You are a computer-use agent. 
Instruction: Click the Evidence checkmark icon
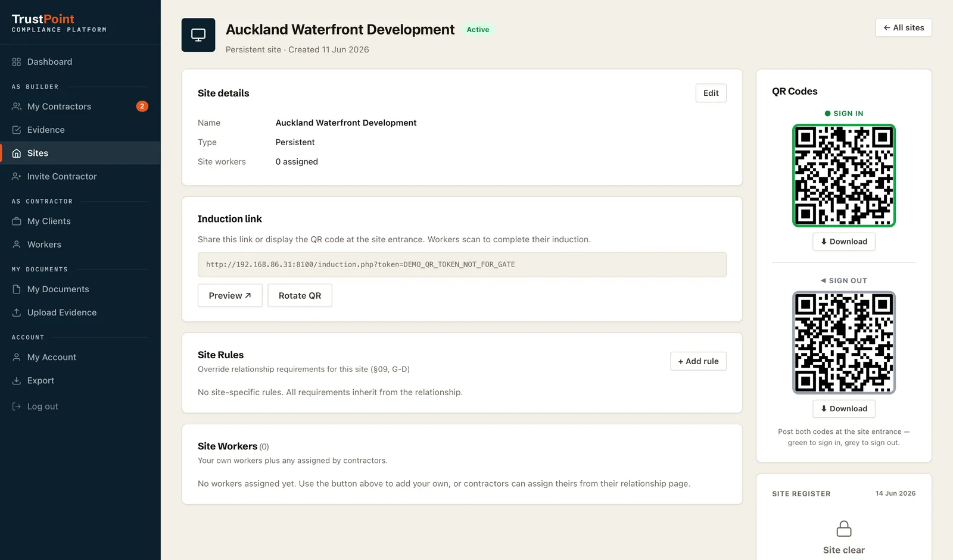pos(17,130)
